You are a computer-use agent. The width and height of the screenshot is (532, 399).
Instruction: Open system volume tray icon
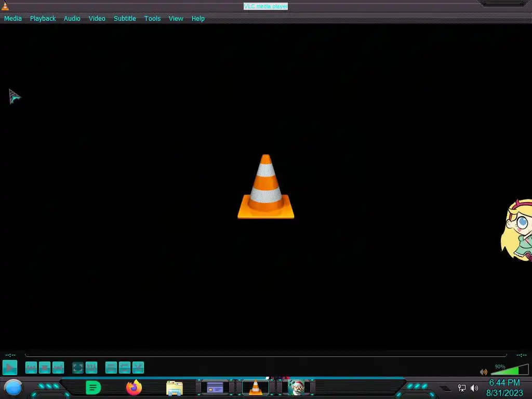474,388
